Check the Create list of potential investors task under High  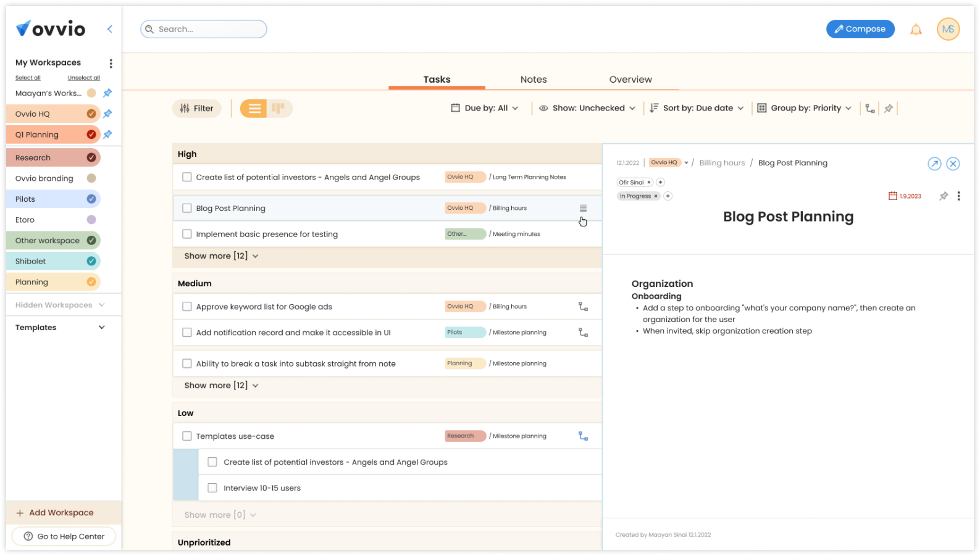coord(187,177)
